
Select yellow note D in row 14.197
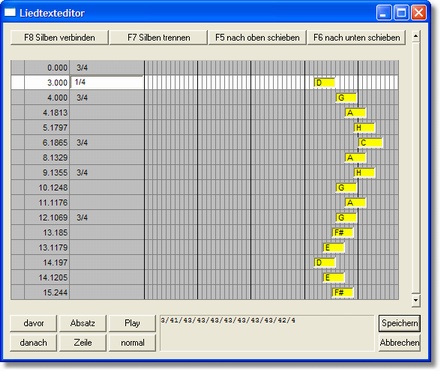click(324, 263)
